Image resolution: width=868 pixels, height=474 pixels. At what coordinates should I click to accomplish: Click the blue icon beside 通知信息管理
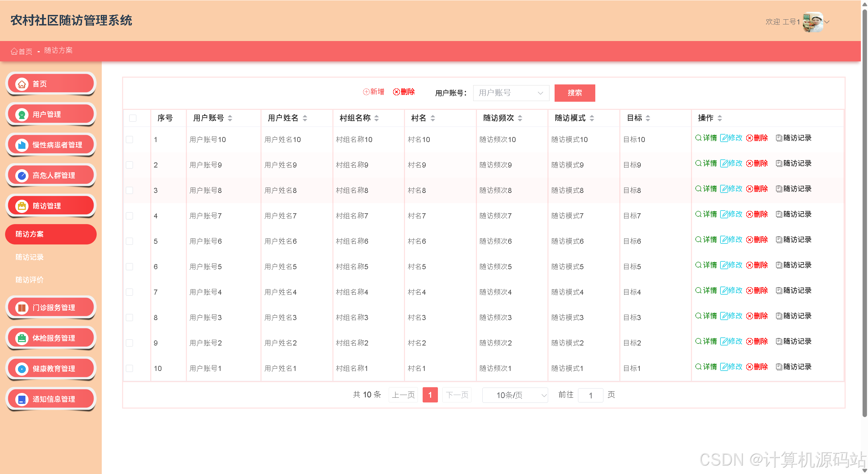click(x=22, y=399)
